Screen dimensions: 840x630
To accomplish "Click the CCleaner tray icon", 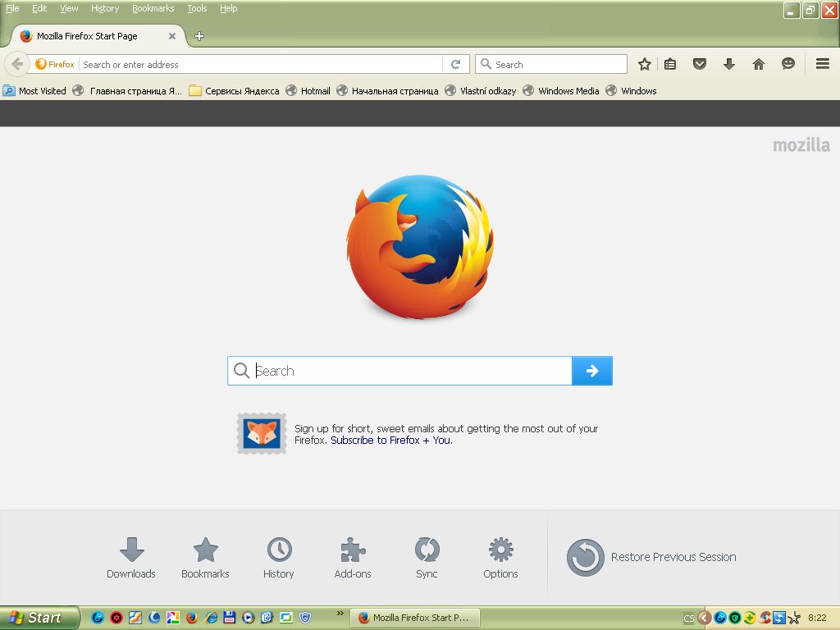I will (765, 619).
